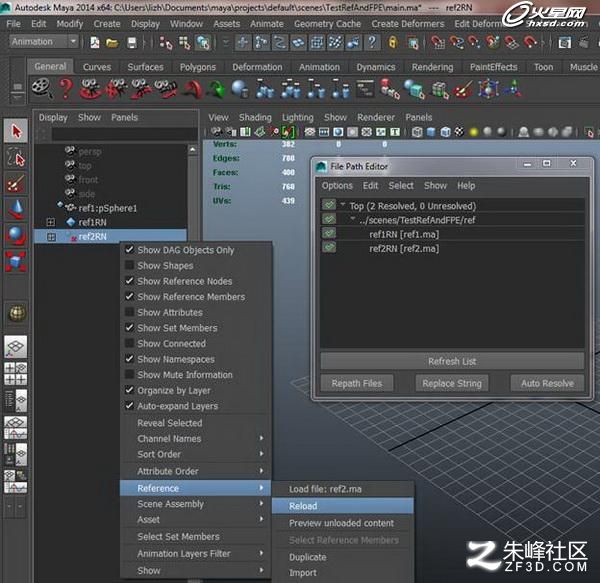Enable Show Attributes checkbox

[x=129, y=312]
